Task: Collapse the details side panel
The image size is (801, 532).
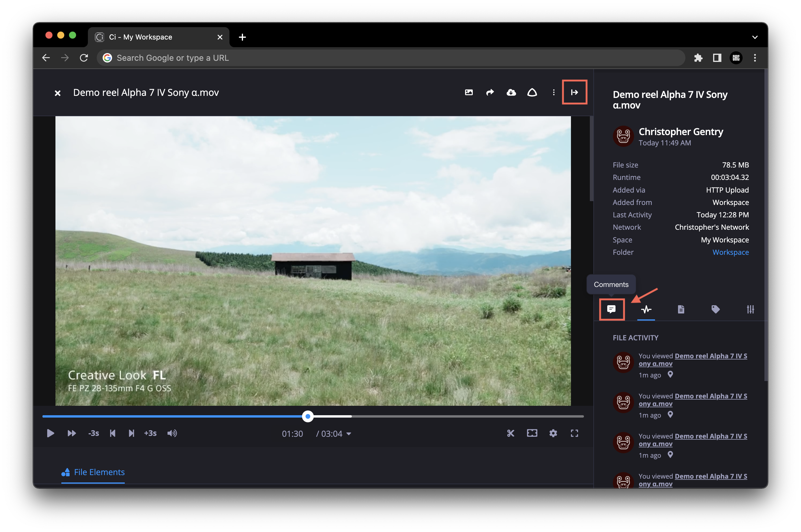Action: tap(574, 92)
